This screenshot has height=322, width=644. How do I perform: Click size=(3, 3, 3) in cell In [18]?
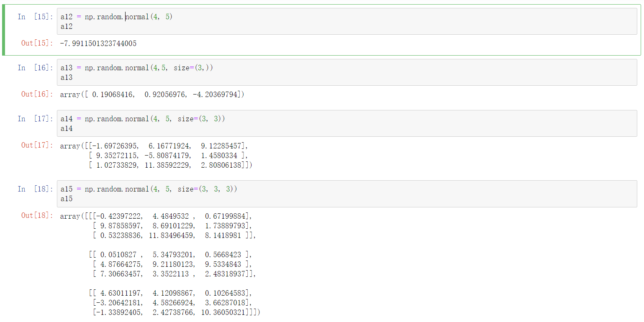(206, 189)
